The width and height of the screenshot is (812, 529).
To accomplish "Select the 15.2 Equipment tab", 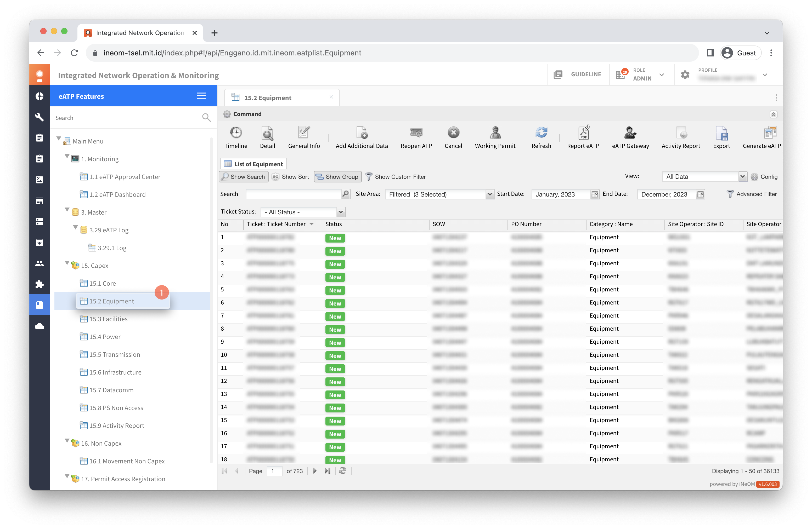I will point(282,98).
